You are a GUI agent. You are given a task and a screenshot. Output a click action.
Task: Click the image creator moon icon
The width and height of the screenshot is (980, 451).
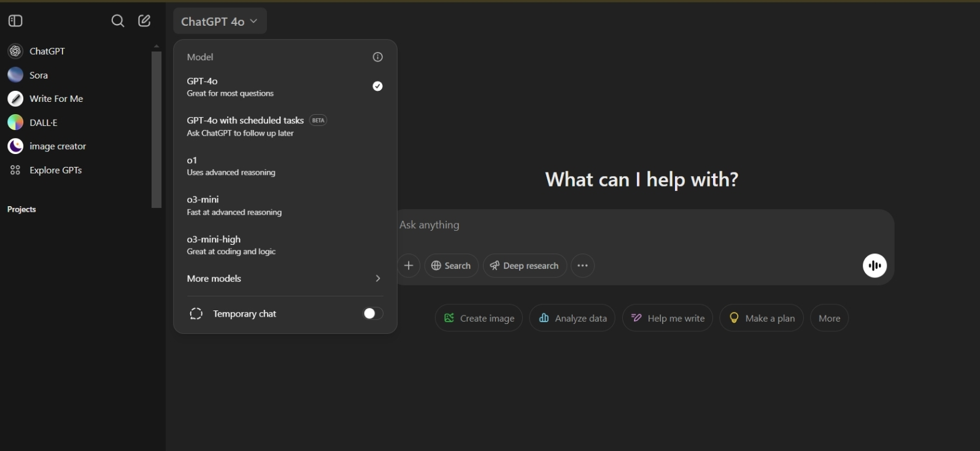[x=15, y=146]
